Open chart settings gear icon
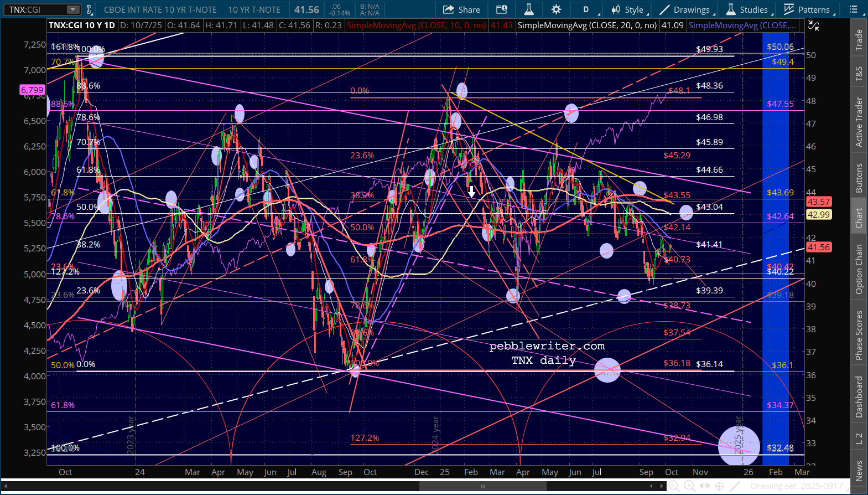Screen dimensions: 868x495 pos(556,9)
